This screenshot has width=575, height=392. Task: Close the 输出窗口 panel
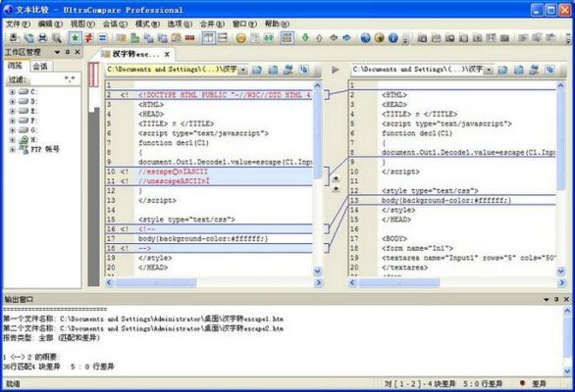click(x=566, y=299)
